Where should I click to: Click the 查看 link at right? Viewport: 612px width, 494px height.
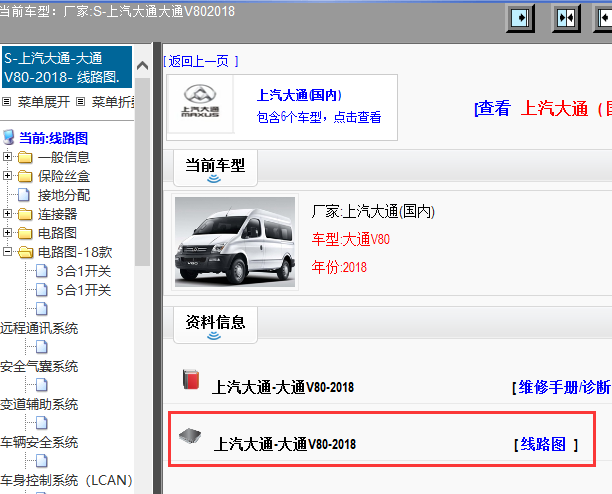point(493,108)
